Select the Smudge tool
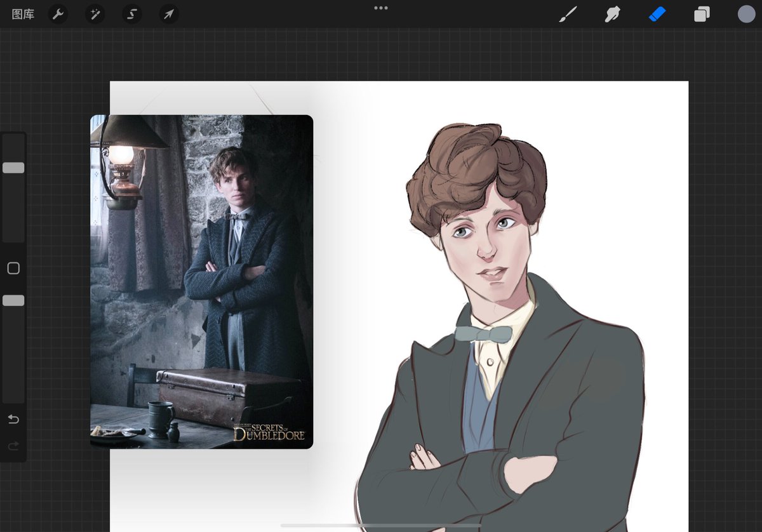 [612, 14]
